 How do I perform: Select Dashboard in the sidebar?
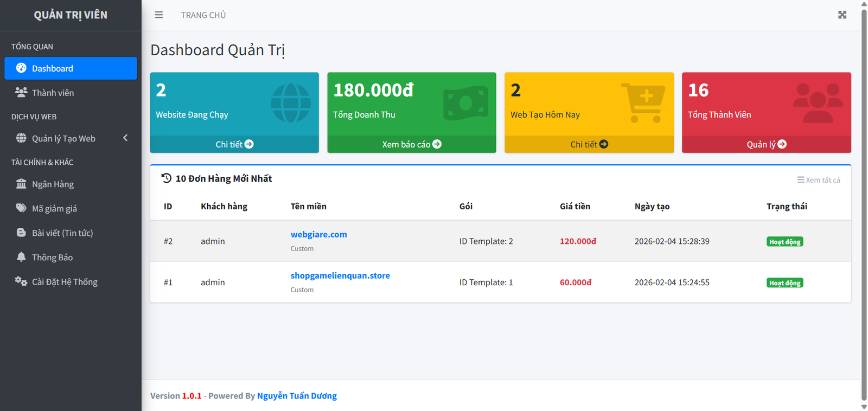[71, 68]
